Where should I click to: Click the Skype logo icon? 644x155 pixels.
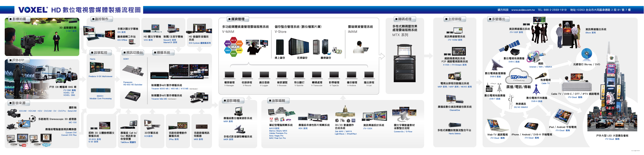pos(46,145)
